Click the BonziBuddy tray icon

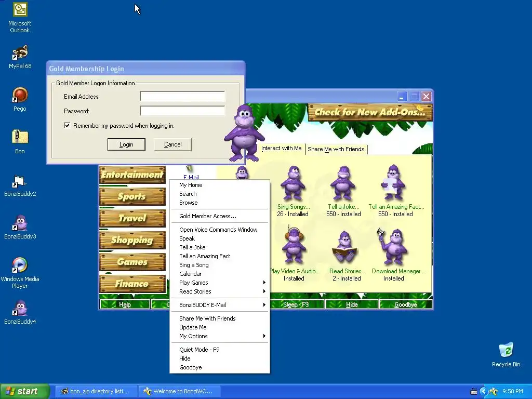(494, 392)
